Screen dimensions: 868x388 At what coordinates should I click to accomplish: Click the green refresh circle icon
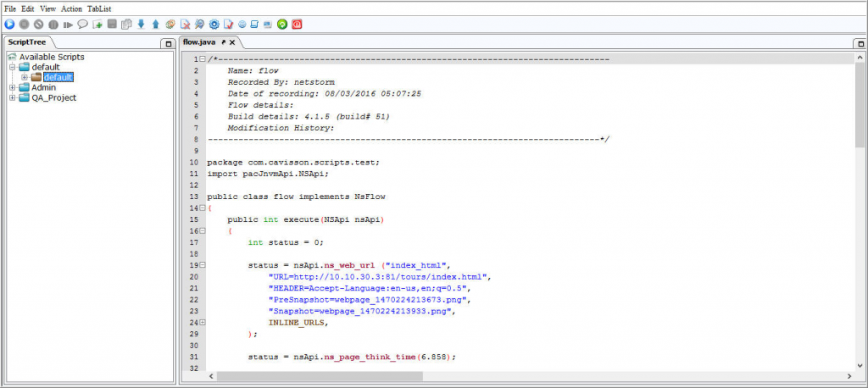coord(282,25)
